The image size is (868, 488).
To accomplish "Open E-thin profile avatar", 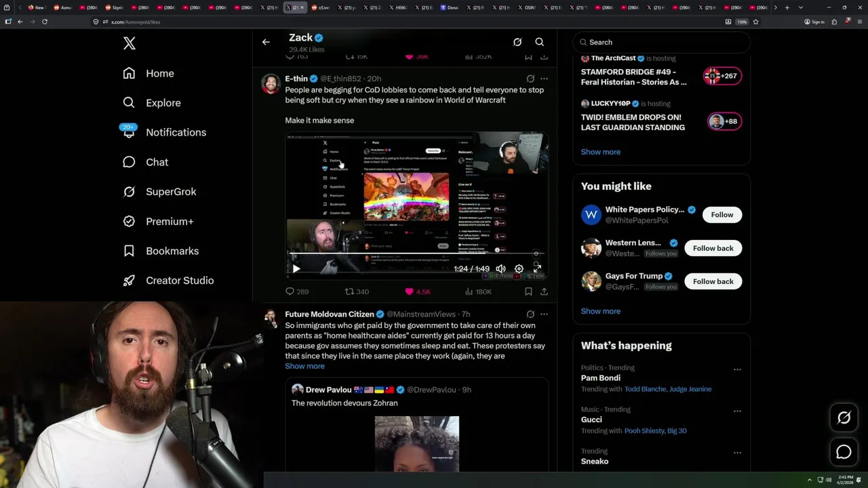I will click(271, 84).
